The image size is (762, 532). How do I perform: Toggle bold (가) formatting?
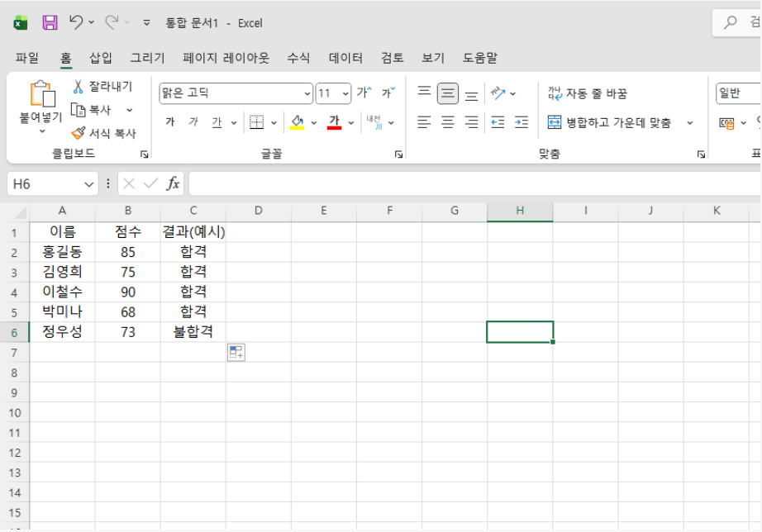(x=170, y=122)
